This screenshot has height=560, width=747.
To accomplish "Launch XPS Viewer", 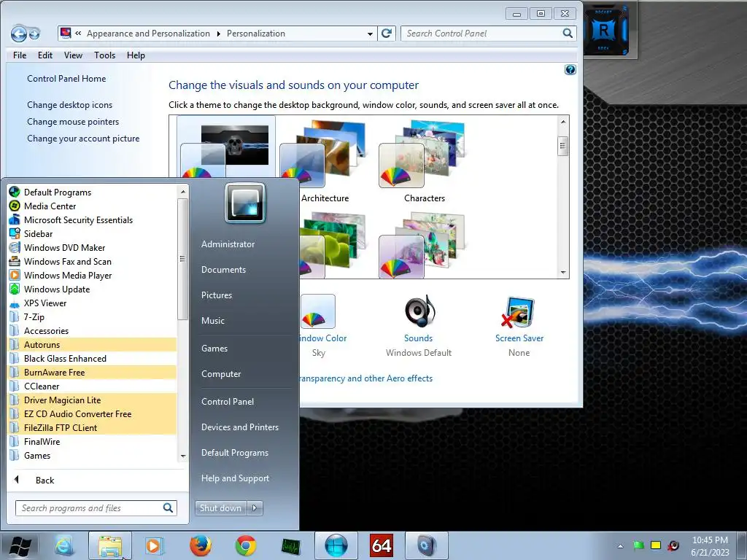I will pyautogui.click(x=93, y=303).
